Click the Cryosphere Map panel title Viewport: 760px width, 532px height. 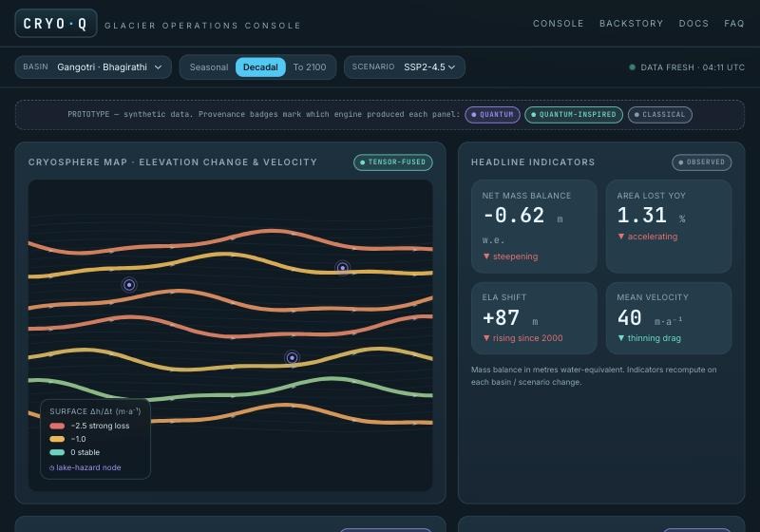pyautogui.click(x=173, y=162)
